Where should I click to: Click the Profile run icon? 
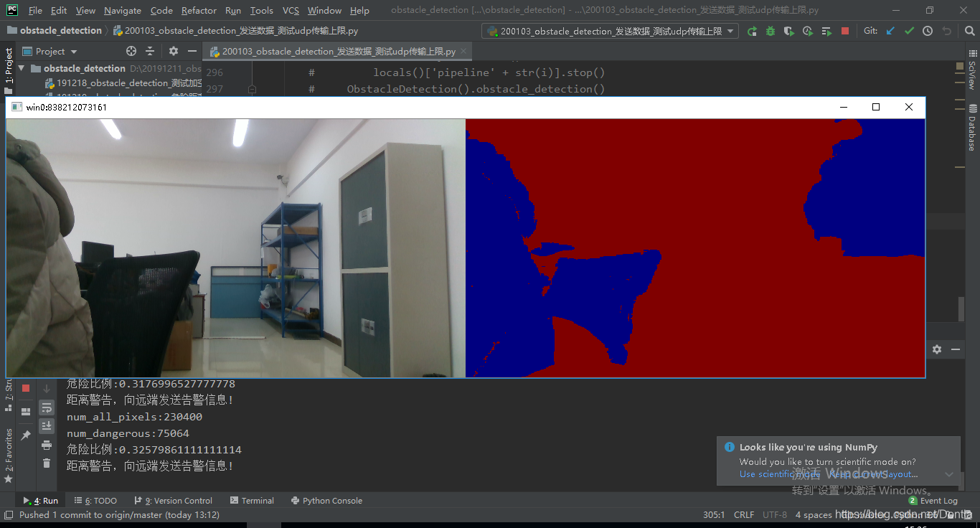click(x=808, y=31)
